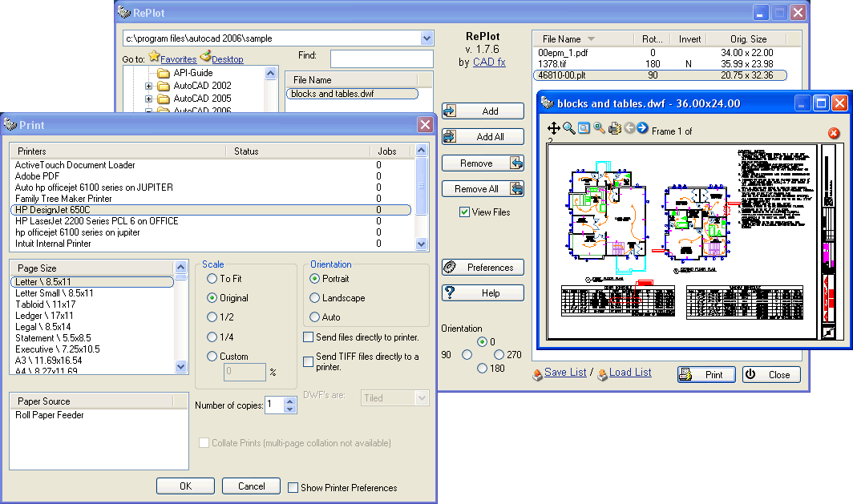Click the AutoCAD 2005 folder icon

click(x=164, y=99)
